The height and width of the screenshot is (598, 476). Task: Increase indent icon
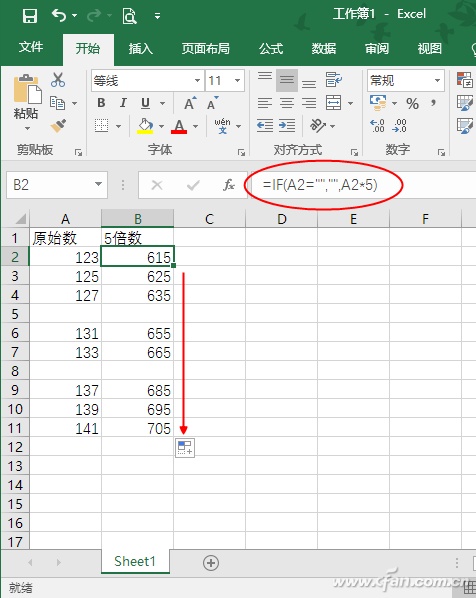[x=287, y=125]
